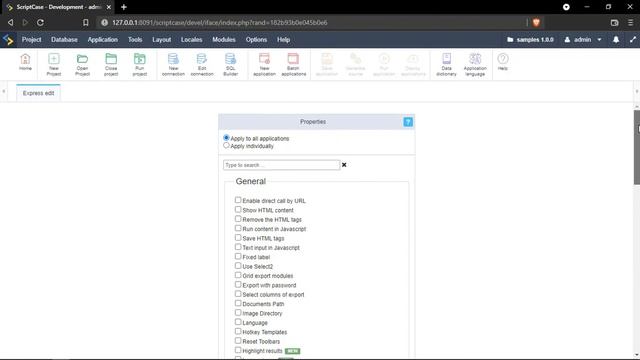Click the page vertical scrollbar
This screenshot has width=640, height=360.
point(637,147)
